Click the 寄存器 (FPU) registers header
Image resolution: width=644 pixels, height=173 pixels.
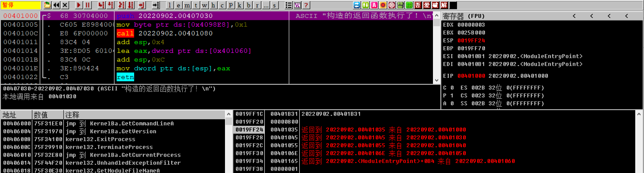click(x=464, y=16)
